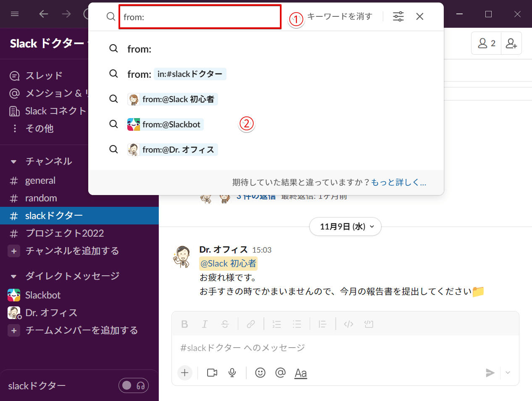The width and height of the screenshot is (532, 401).
Task: Click the mention @ icon in composer
Action: (280, 373)
